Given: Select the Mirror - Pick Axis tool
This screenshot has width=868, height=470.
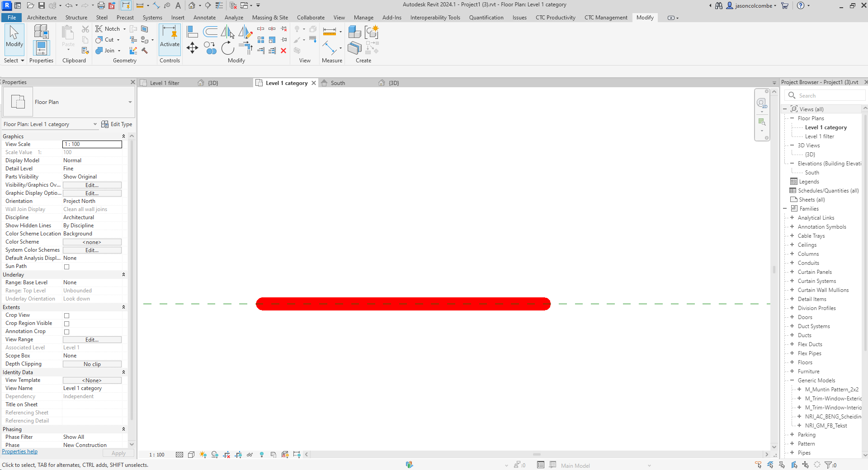Looking at the screenshot, I should tap(226, 33).
